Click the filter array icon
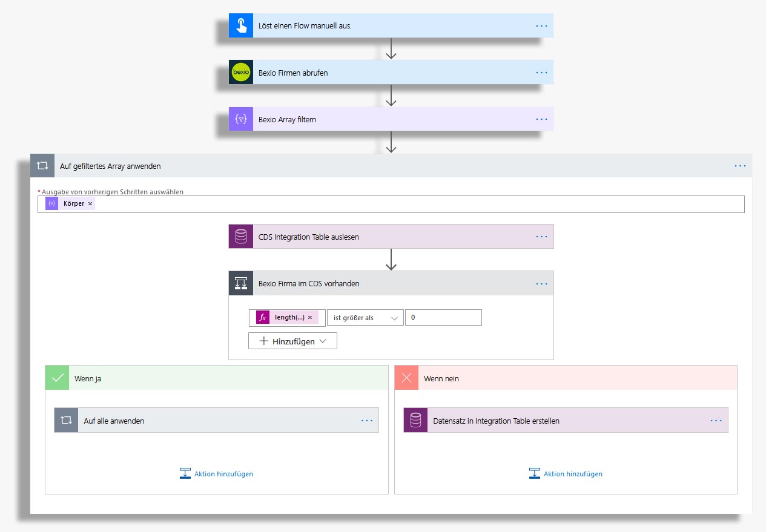This screenshot has height=532, width=766. pyautogui.click(x=241, y=119)
